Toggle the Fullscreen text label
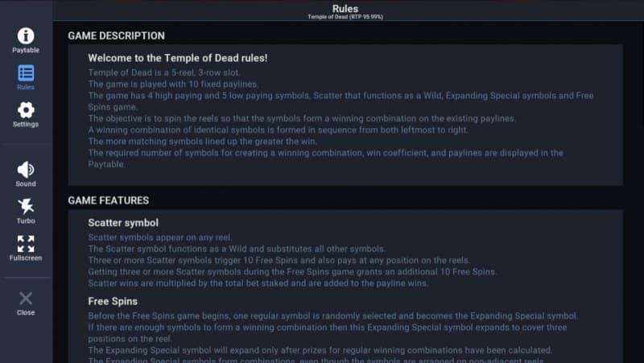The image size is (644, 363). [26, 258]
